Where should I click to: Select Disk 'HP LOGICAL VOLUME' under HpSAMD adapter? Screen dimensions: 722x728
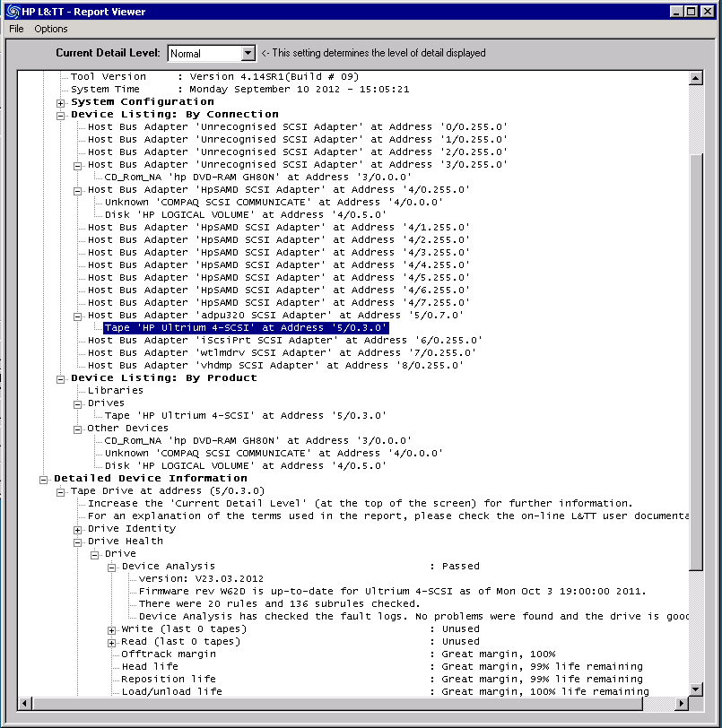(x=246, y=214)
